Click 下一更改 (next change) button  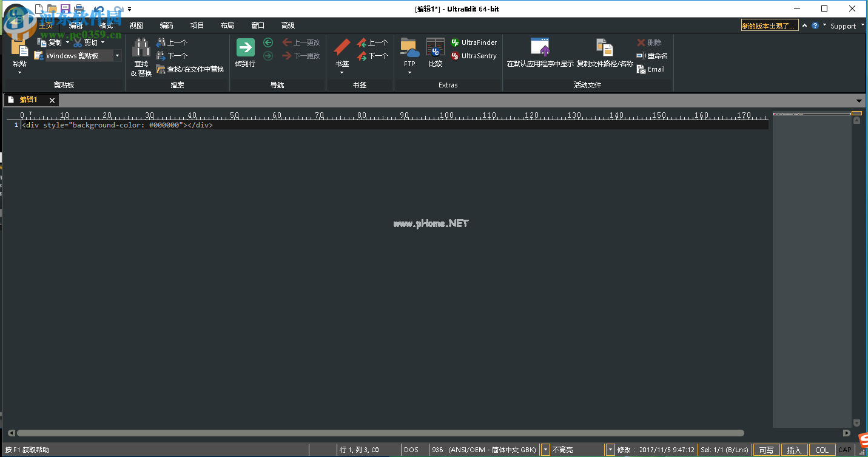pos(301,56)
